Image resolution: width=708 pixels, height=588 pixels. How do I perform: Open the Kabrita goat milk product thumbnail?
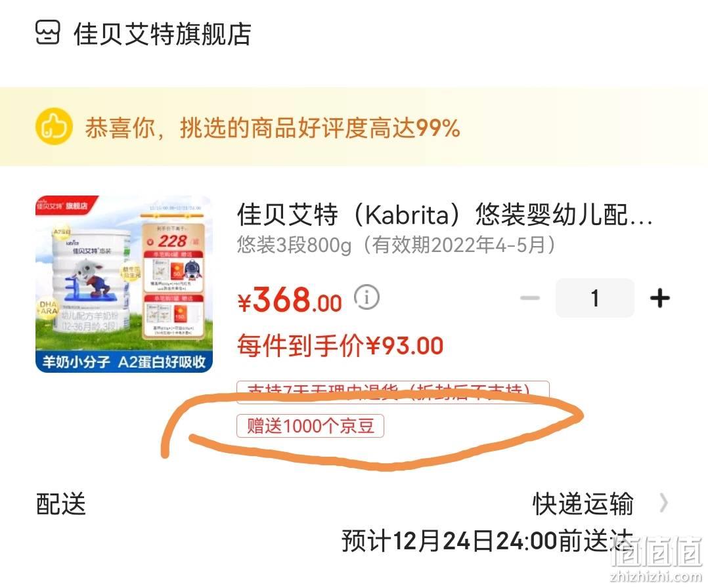pyautogui.click(x=123, y=284)
